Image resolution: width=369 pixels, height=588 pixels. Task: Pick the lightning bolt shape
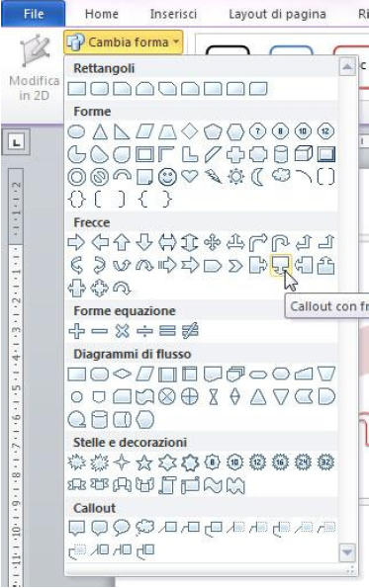click(x=213, y=177)
